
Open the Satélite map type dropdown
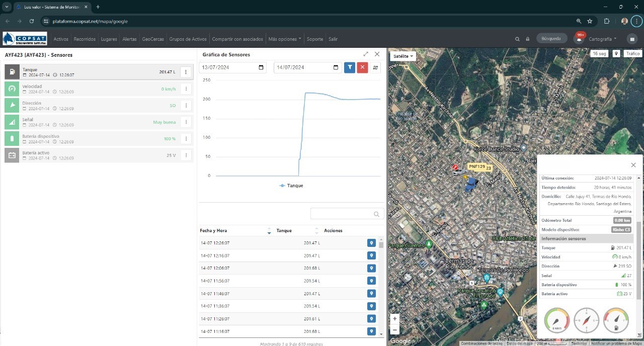point(402,56)
